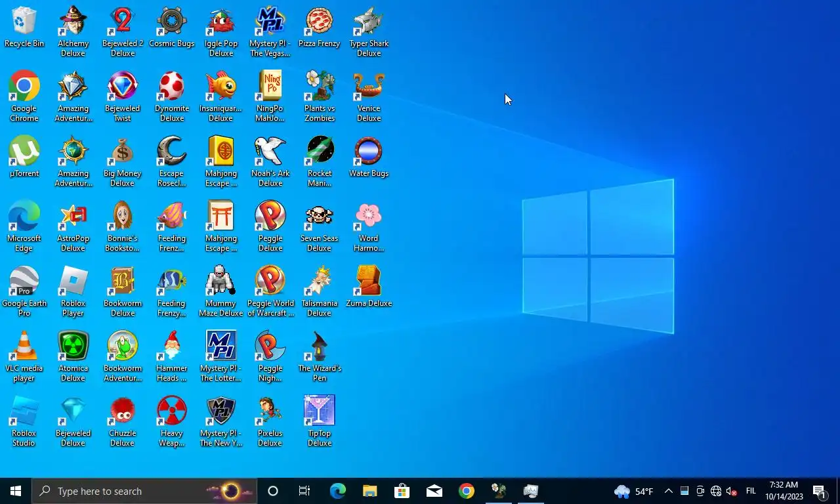Select Mystery PI The New York icon
This screenshot has height=504, width=840.
pyautogui.click(x=221, y=421)
